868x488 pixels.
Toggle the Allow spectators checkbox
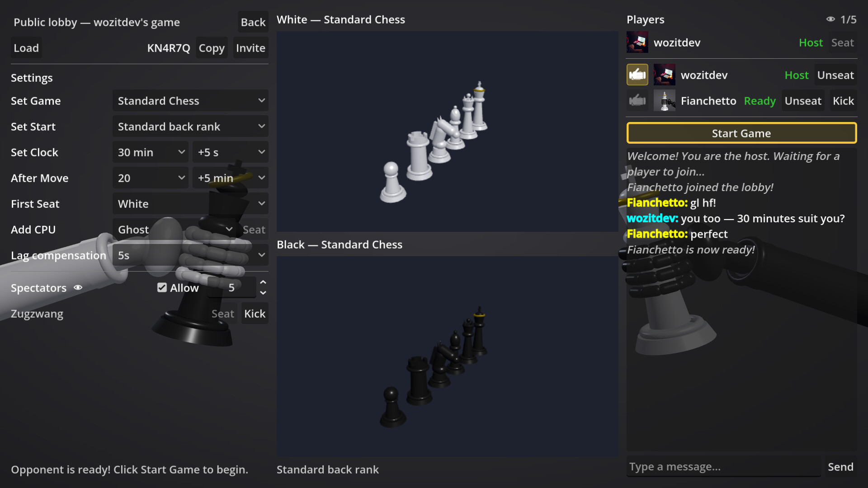[162, 288]
